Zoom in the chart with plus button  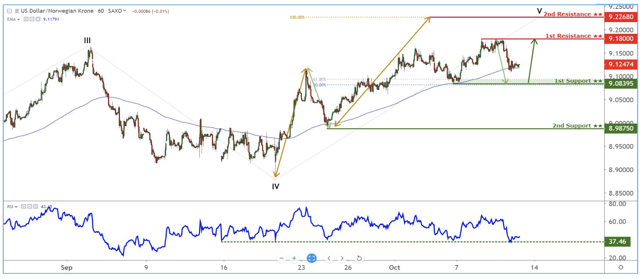click(x=294, y=258)
